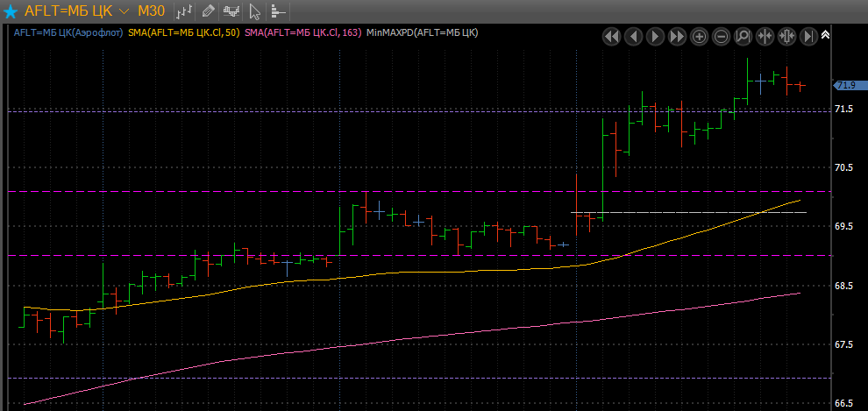Image resolution: width=868 pixels, height=411 pixels.
Task: Click the magnifier fit-to-view icon
Action: 743,36
